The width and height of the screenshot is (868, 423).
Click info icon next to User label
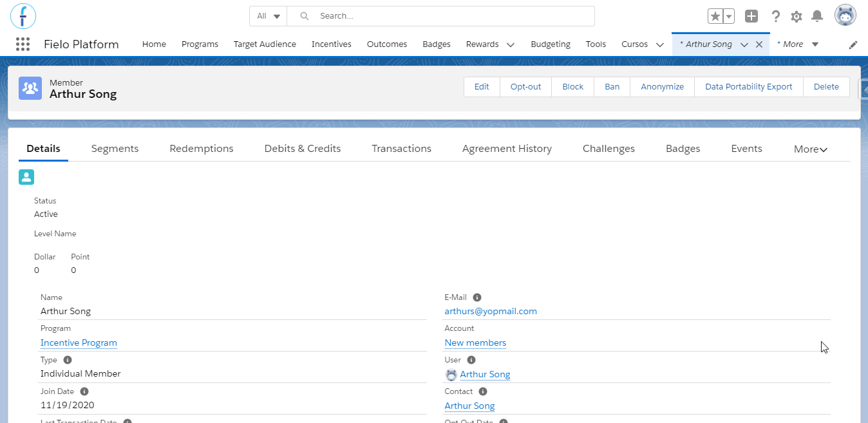click(471, 360)
